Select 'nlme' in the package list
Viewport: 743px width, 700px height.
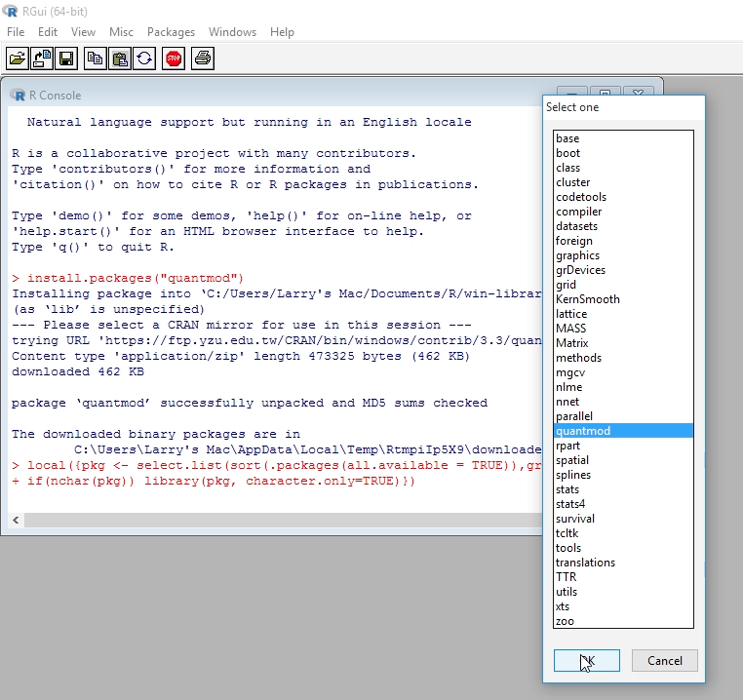point(623,387)
